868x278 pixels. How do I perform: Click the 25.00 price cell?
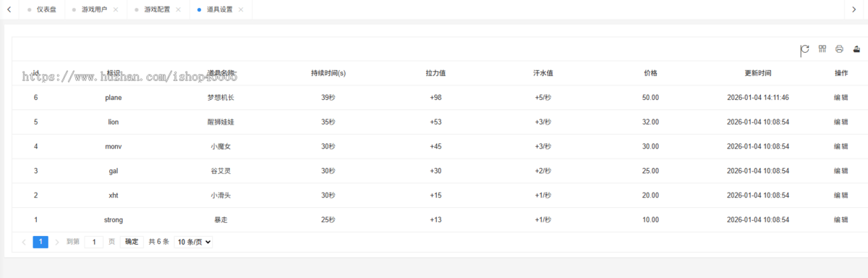650,171
